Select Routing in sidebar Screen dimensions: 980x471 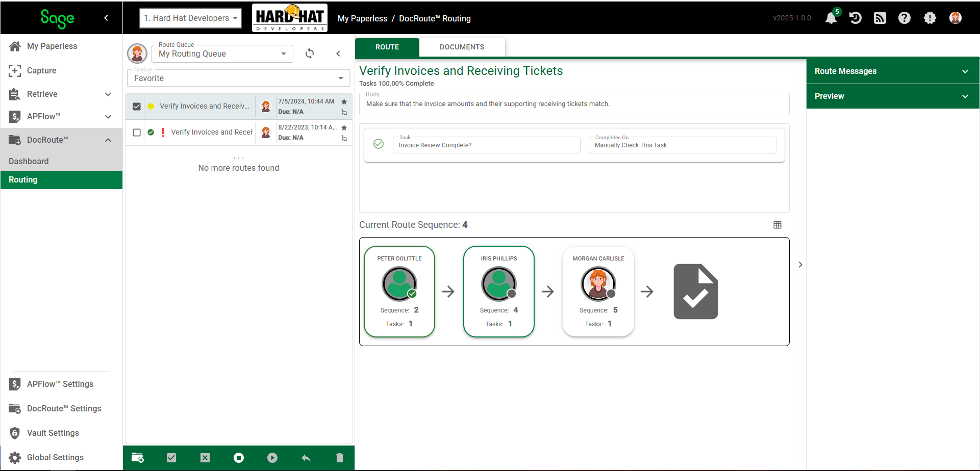tap(61, 179)
